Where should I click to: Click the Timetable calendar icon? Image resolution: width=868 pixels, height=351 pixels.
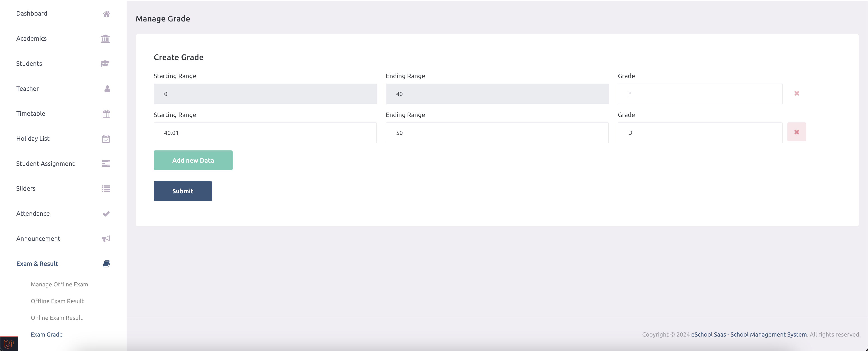pos(106,114)
